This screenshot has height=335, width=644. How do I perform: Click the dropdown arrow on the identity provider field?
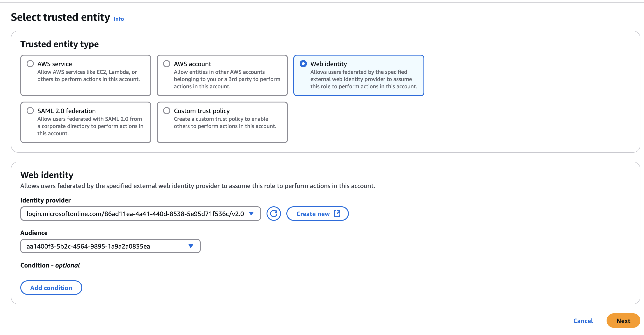(x=251, y=213)
